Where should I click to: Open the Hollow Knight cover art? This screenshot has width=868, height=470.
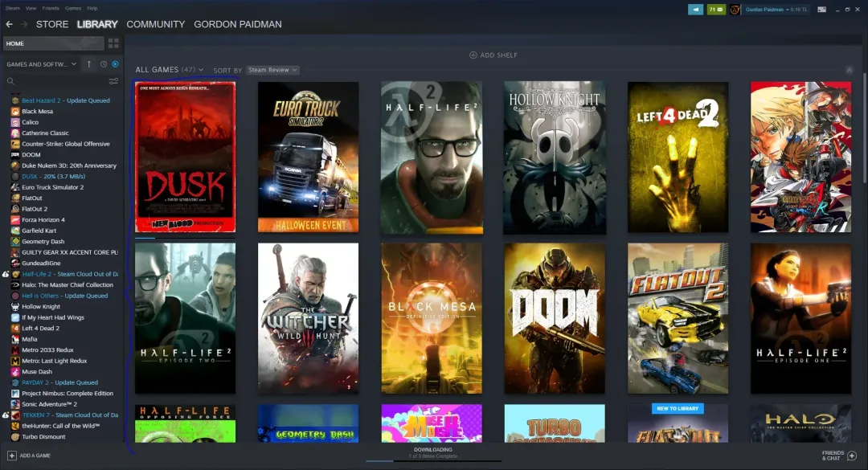555,157
